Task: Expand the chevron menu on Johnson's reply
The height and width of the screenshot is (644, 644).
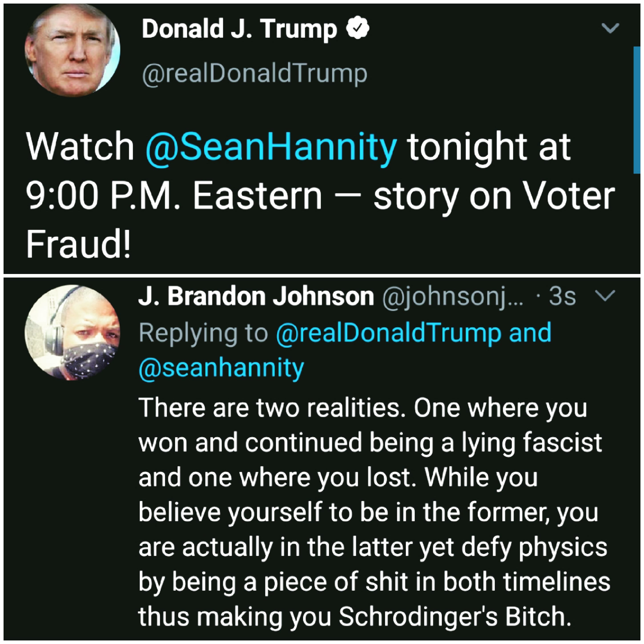Action: pos(605,295)
